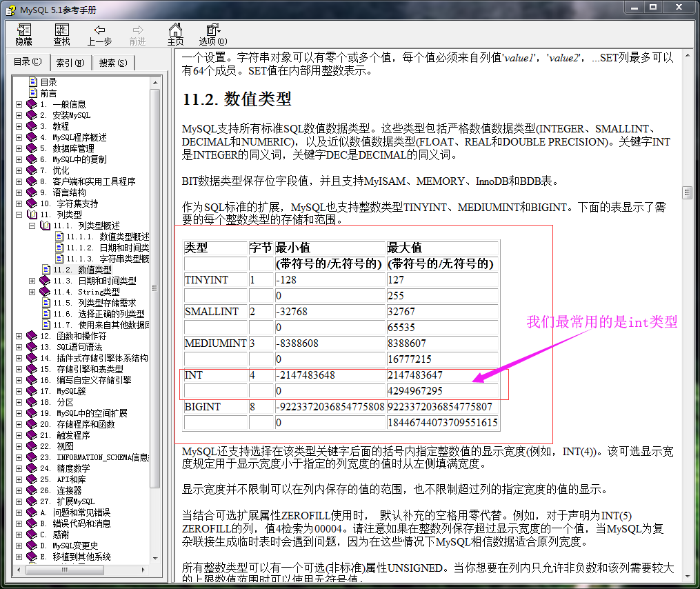Click book icon for 3. 教程
Image resolution: width=700 pixels, height=589 pixels.
[x=32, y=126]
